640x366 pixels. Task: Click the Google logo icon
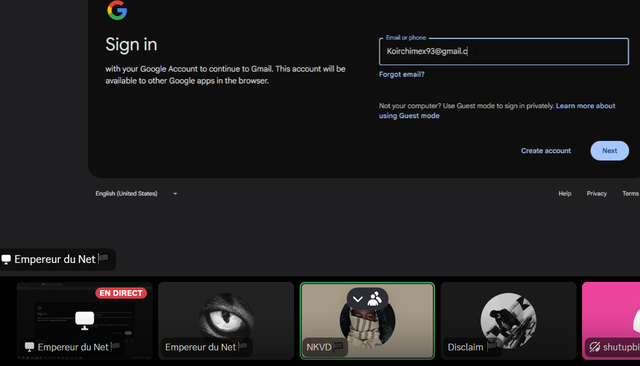117,10
